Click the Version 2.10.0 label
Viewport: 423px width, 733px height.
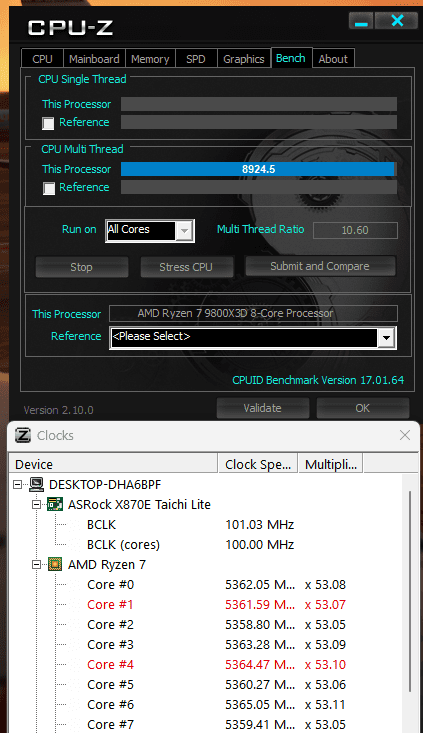[58, 410]
